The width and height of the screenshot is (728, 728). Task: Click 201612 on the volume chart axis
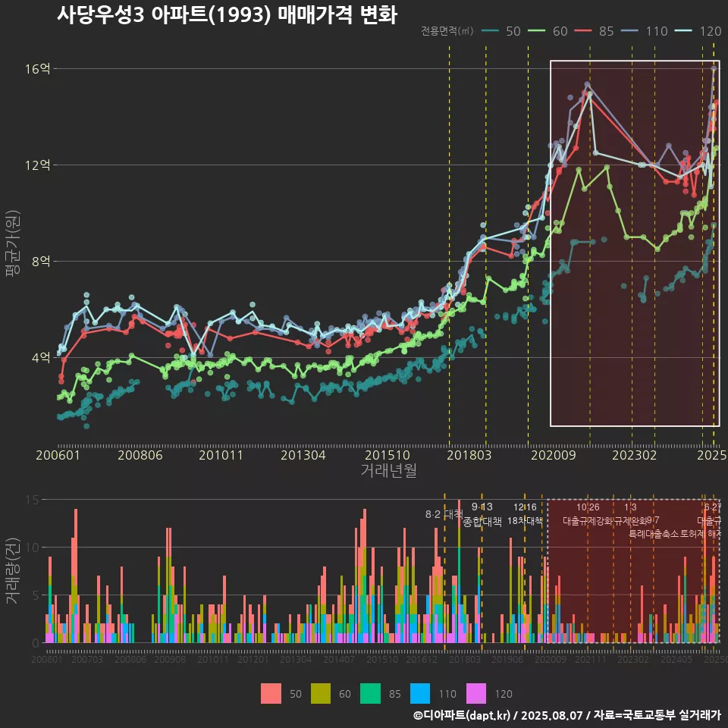(422, 659)
